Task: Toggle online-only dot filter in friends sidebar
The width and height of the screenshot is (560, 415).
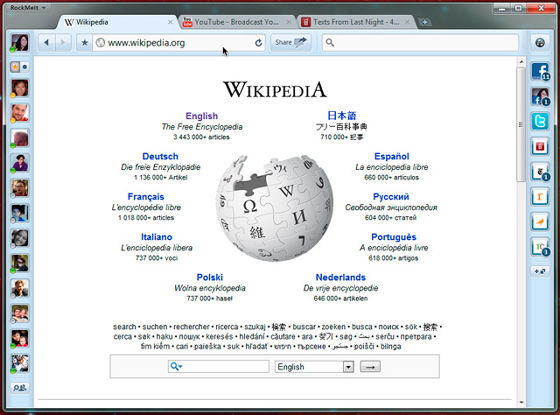Action: 25,67
